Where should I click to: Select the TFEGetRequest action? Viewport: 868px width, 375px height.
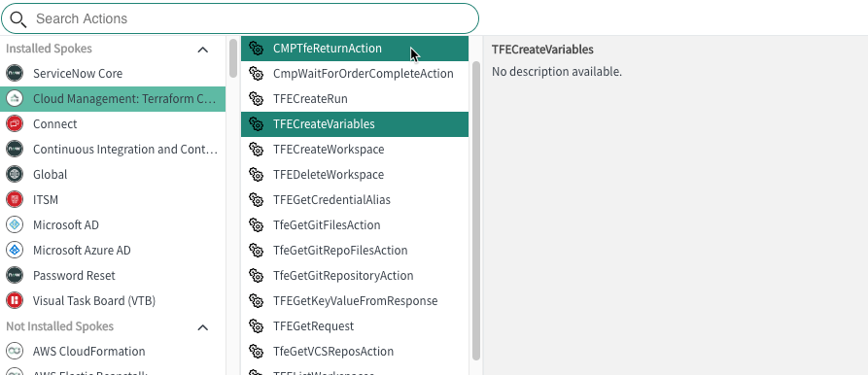pos(354,326)
